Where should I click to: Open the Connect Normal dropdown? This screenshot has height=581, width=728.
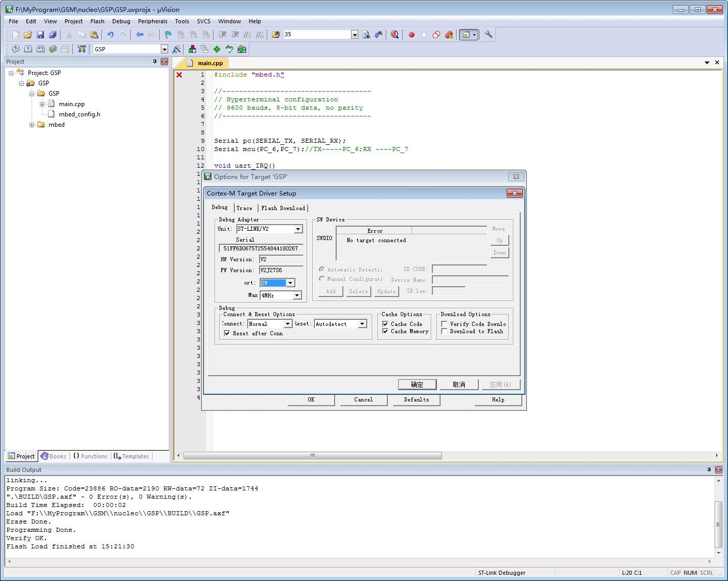(288, 324)
